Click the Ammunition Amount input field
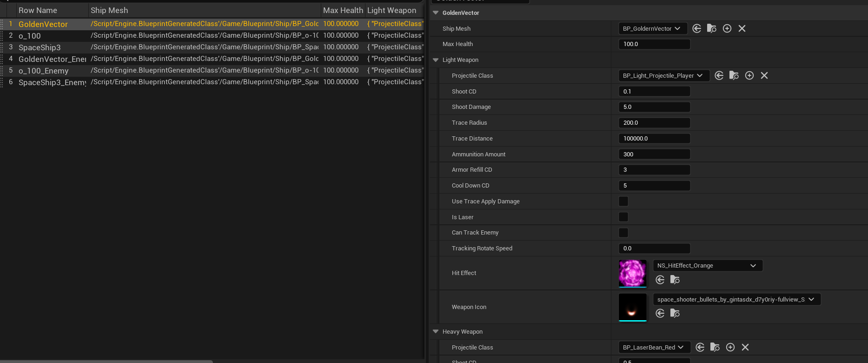Screen dimensions: 868x363 coord(654,155)
